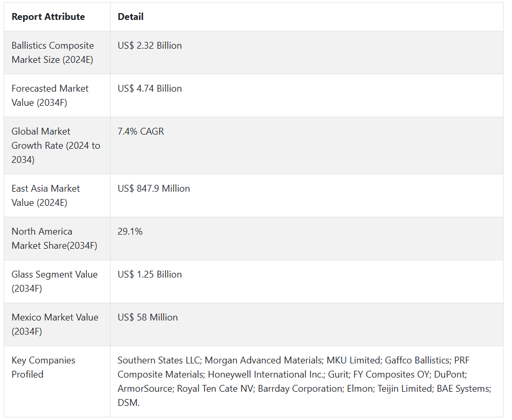Click the "Report Attribute" column header

[48, 17]
